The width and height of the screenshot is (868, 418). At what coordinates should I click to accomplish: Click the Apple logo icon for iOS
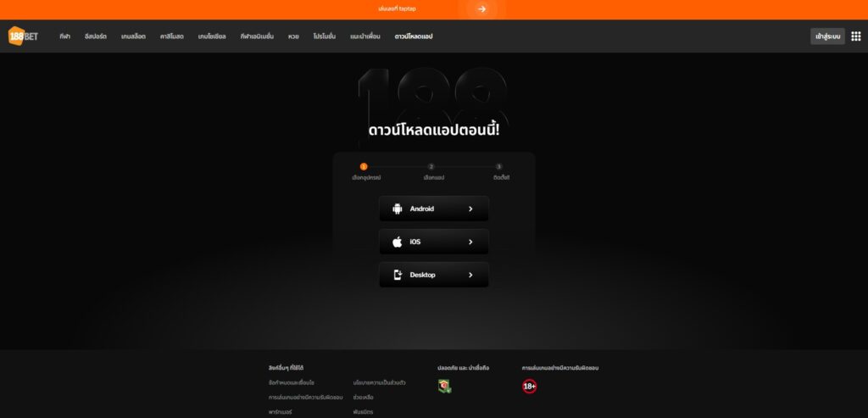(x=397, y=242)
